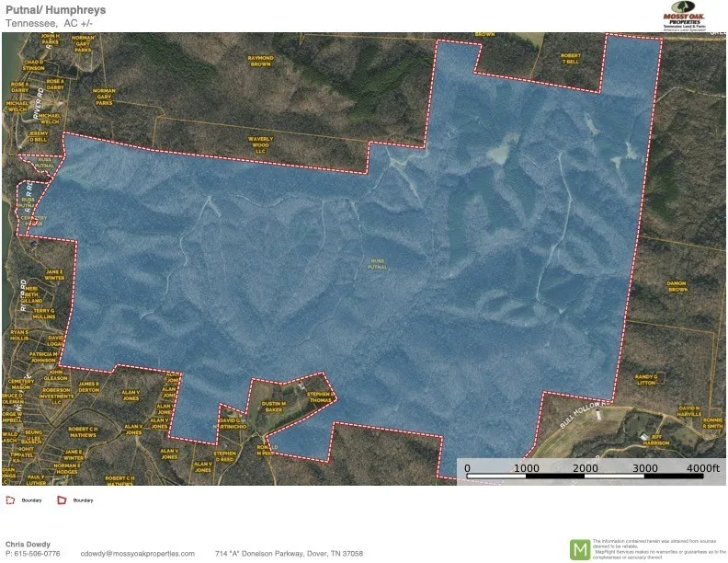Click the dashed Boundary legend icon
The height and width of the screenshot is (563, 728).
click(x=10, y=500)
